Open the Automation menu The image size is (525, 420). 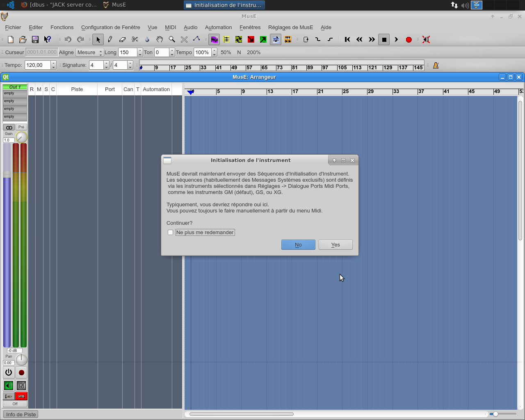coord(218,27)
